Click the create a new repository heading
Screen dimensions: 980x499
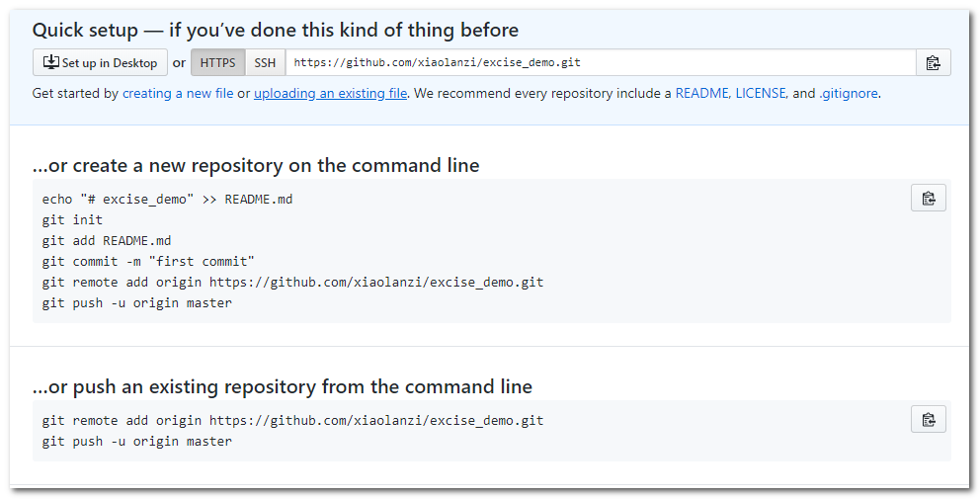256,166
